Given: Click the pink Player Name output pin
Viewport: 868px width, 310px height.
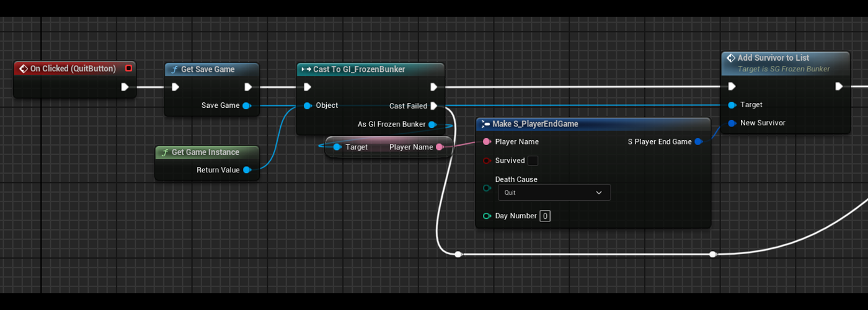Looking at the screenshot, I should tap(440, 147).
